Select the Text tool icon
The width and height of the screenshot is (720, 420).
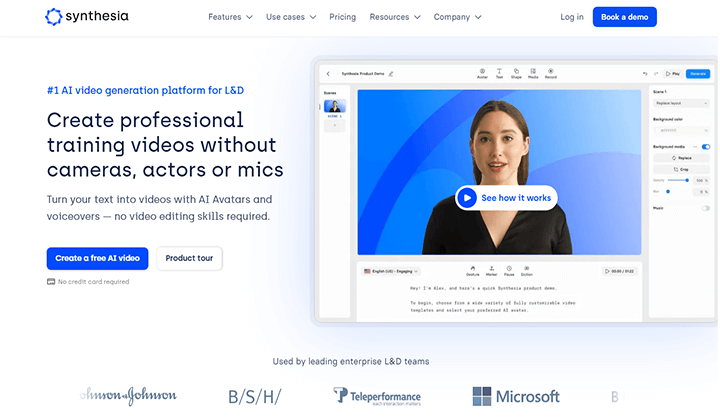tap(499, 72)
